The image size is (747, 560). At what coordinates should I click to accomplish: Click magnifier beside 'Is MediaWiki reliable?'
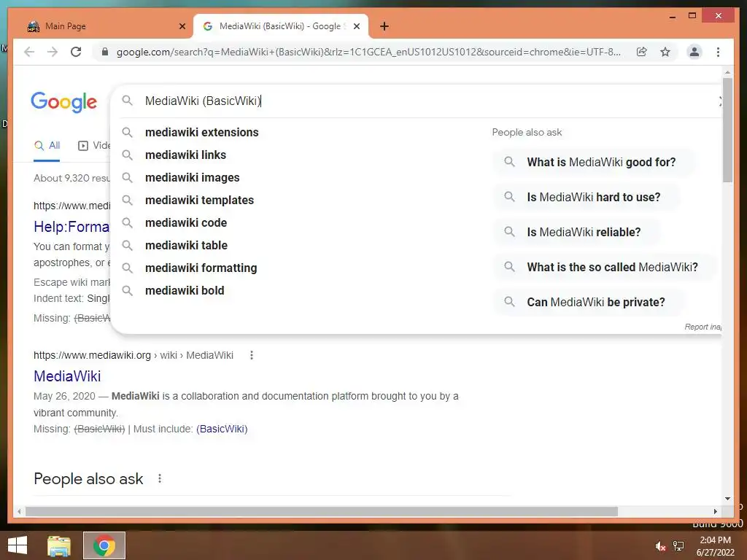point(509,232)
